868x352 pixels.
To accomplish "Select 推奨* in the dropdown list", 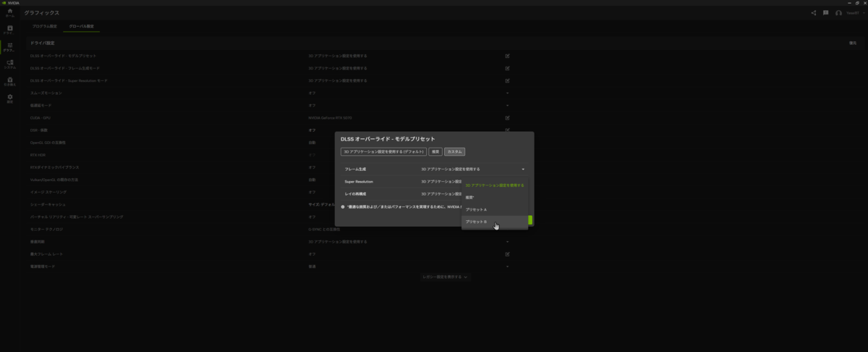I will [495, 197].
